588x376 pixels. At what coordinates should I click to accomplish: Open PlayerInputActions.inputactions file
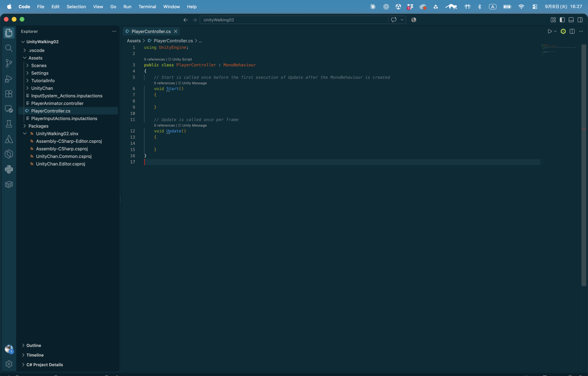pyautogui.click(x=64, y=119)
